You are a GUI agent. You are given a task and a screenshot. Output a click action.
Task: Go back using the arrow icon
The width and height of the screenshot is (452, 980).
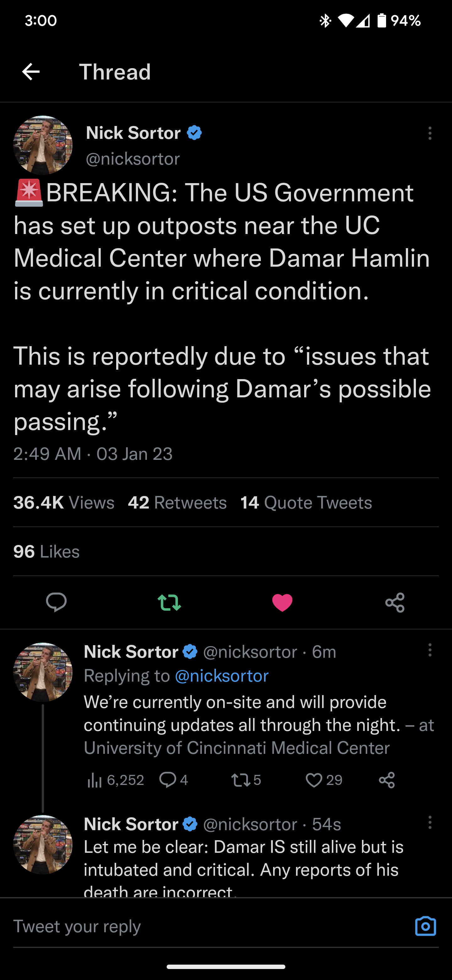[x=31, y=72]
